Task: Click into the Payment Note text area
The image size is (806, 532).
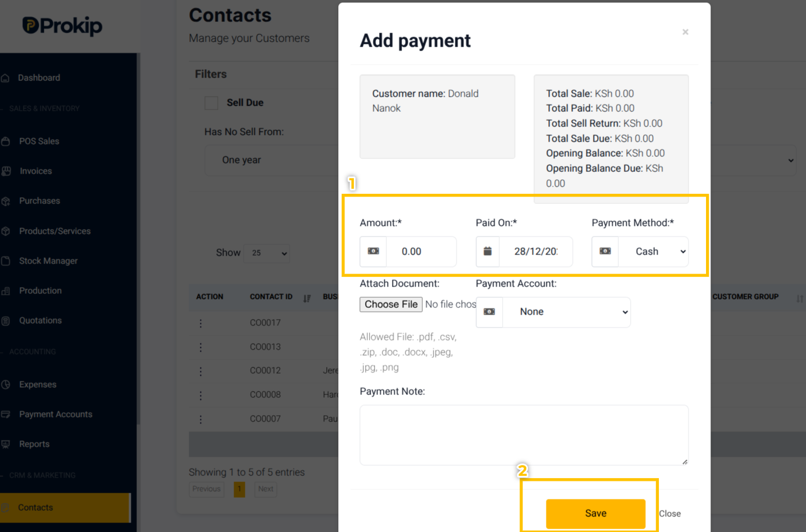Action: click(524, 435)
